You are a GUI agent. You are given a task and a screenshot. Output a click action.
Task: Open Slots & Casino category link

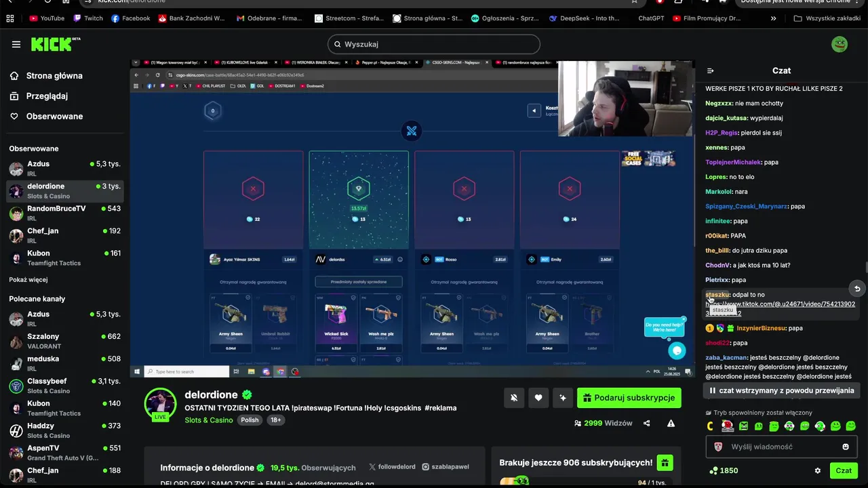click(209, 420)
